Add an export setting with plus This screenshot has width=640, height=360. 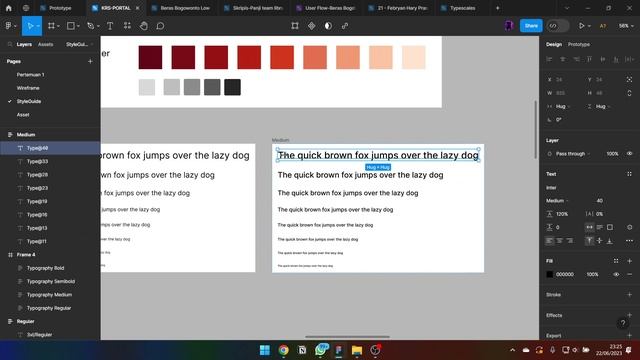pos(629,336)
